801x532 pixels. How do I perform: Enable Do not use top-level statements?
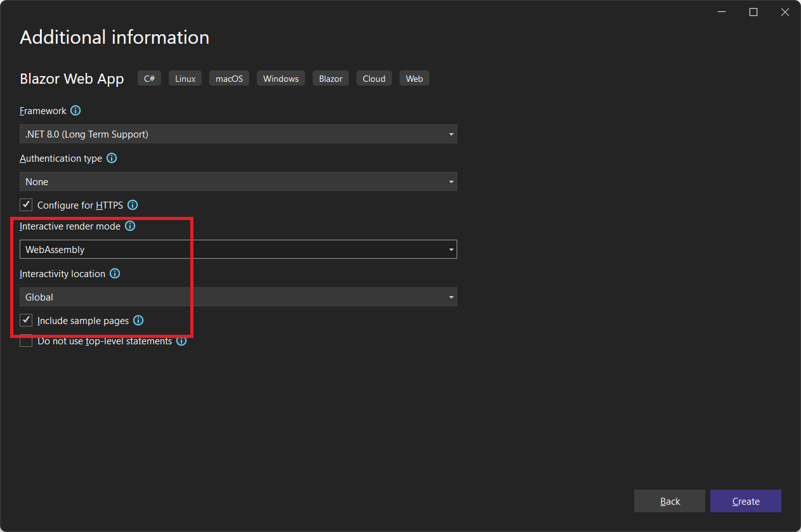[x=26, y=341]
